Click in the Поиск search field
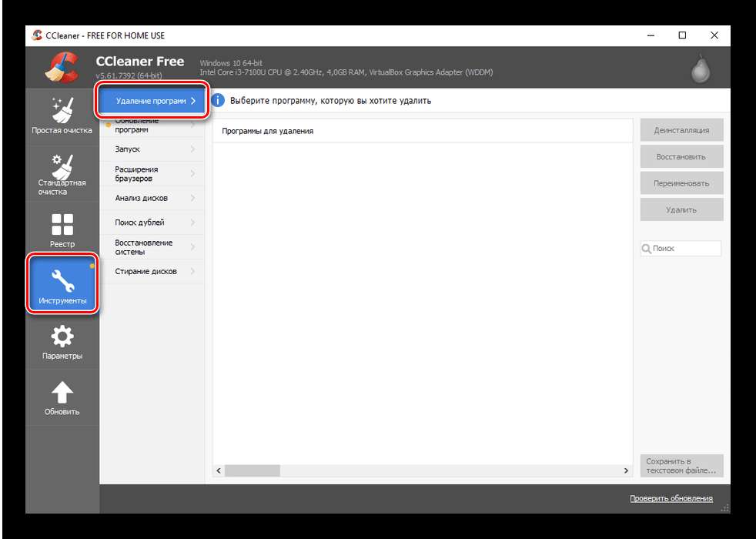756x539 pixels. pos(681,249)
